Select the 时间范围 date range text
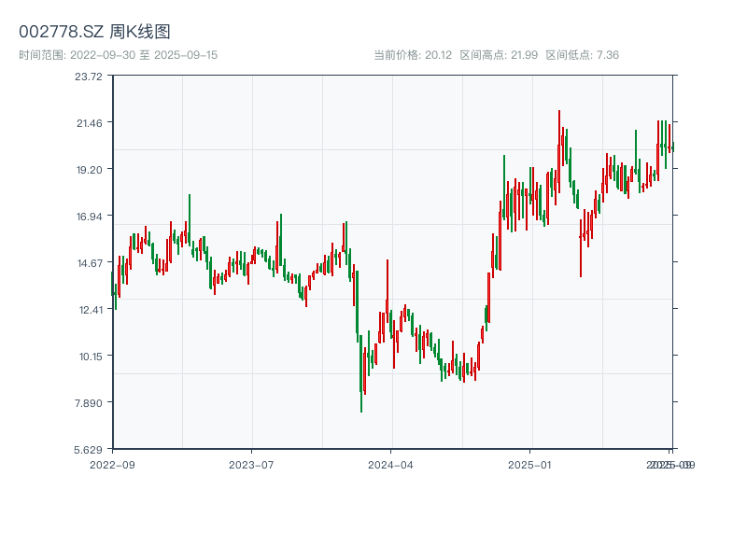The image size is (747, 560). tap(118, 55)
